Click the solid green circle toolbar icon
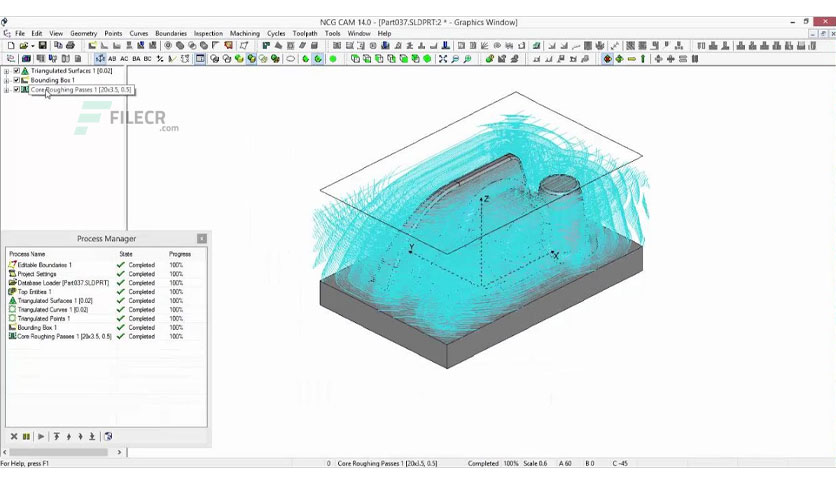 (x=333, y=59)
